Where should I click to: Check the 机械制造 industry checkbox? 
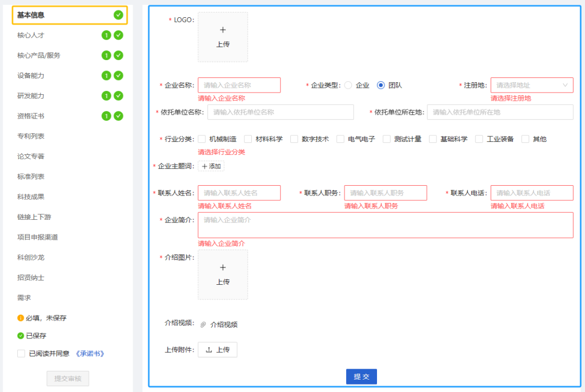[202, 139]
